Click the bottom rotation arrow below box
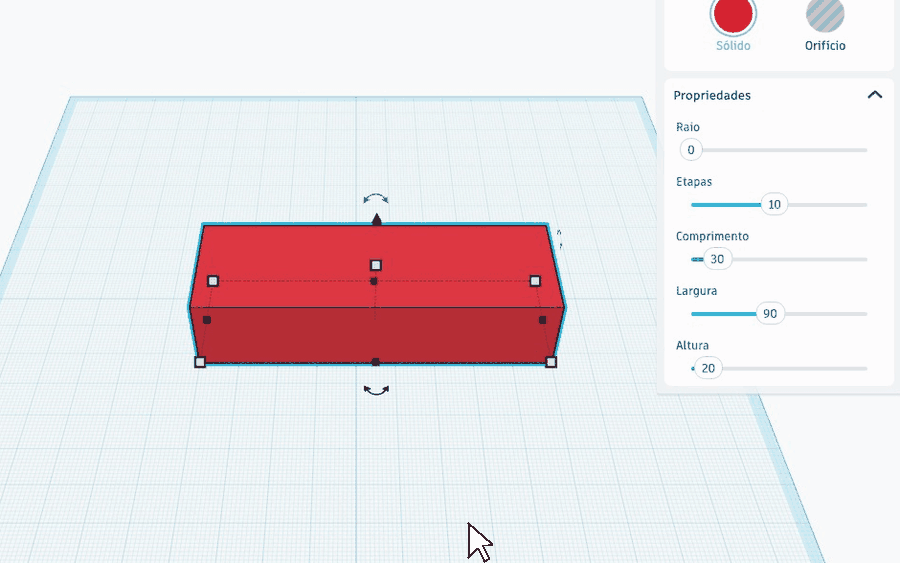900x563 pixels. point(376,390)
